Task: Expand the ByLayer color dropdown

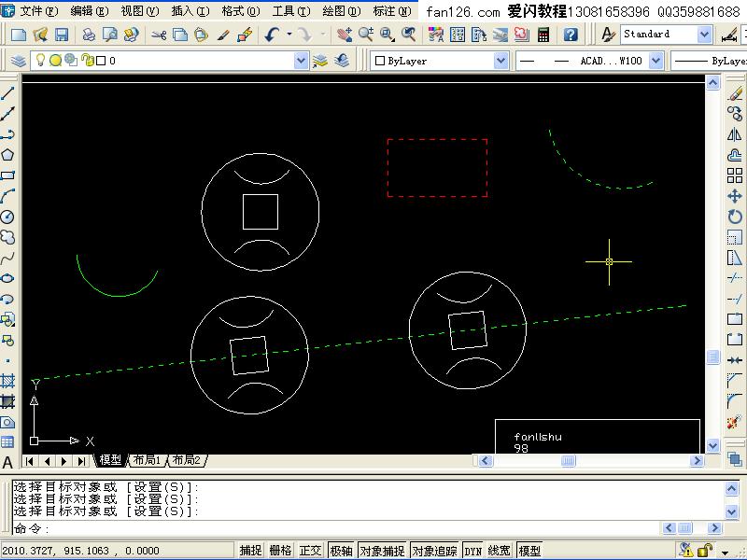Action: (x=500, y=61)
